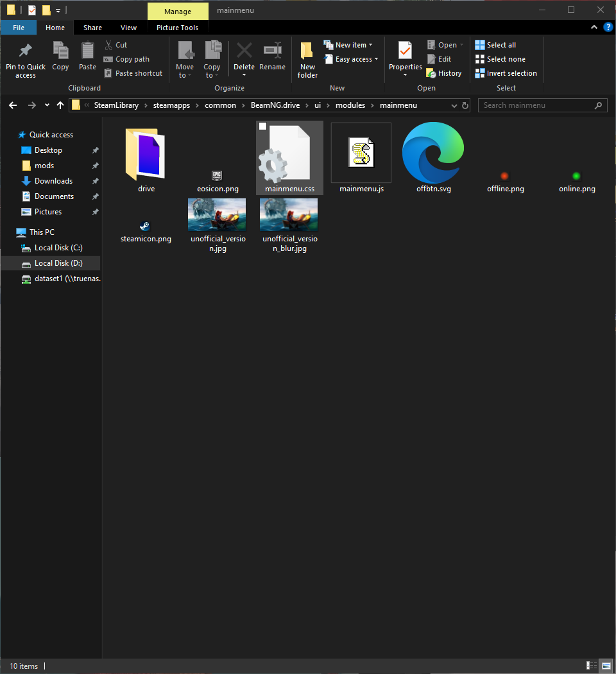Select eosicon.png file
616x674 pixels.
[218, 182]
